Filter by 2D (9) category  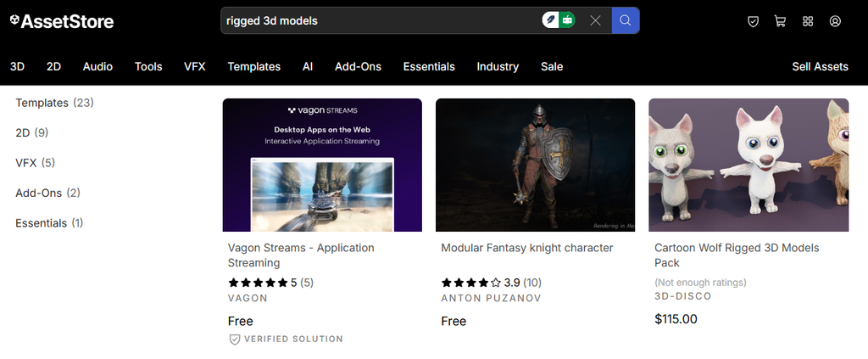point(31,132)
